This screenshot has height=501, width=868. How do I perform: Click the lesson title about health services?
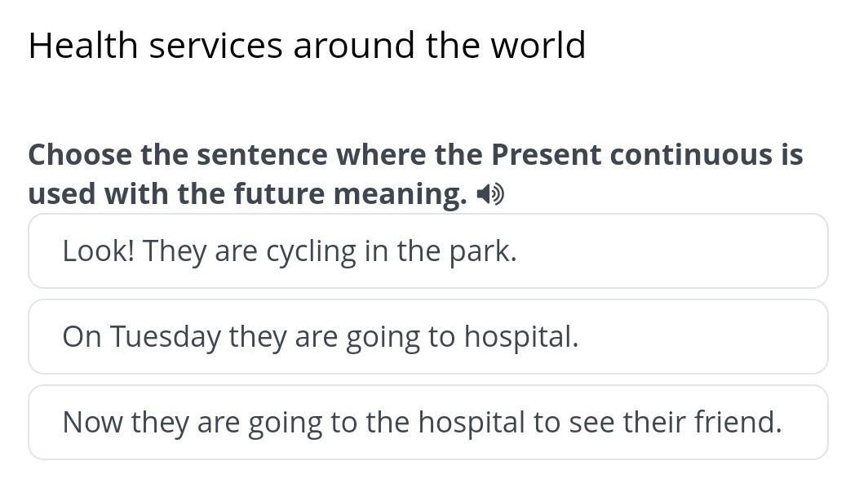[307, 45]
